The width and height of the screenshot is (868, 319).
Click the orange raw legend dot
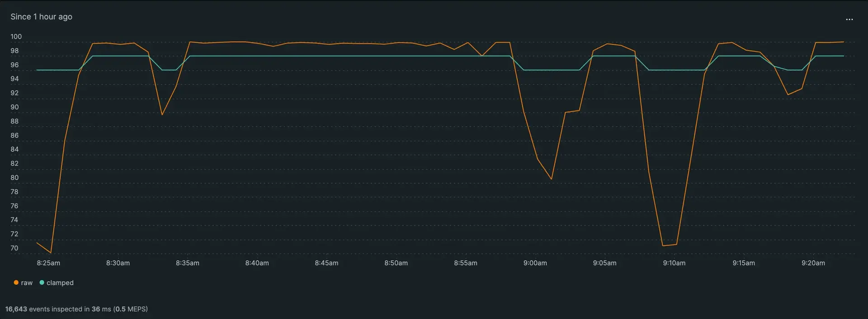coord(16,283)
